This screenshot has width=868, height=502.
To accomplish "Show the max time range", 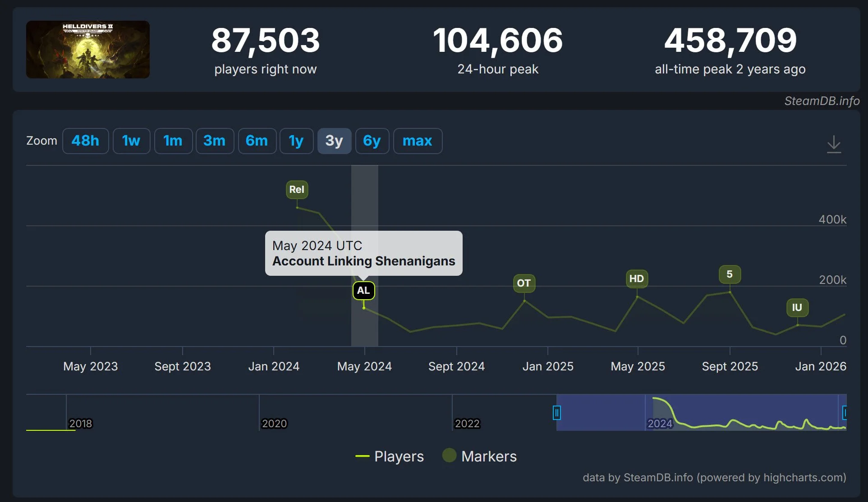I will click(x=417, y=141).
